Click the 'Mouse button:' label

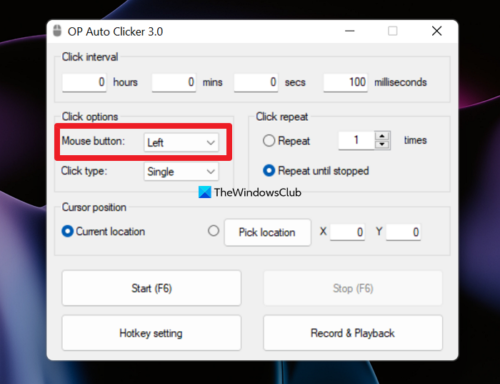pyautogui.click(x=93, y=141)
